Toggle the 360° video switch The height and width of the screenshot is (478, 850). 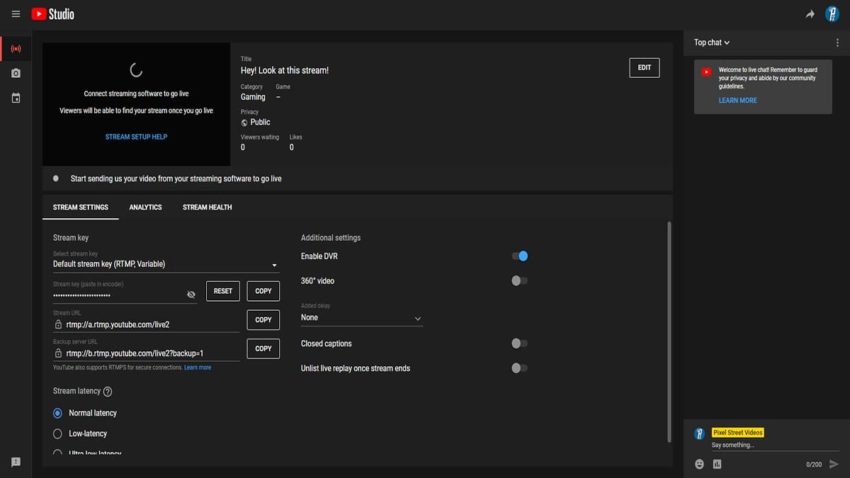(519, 281)
